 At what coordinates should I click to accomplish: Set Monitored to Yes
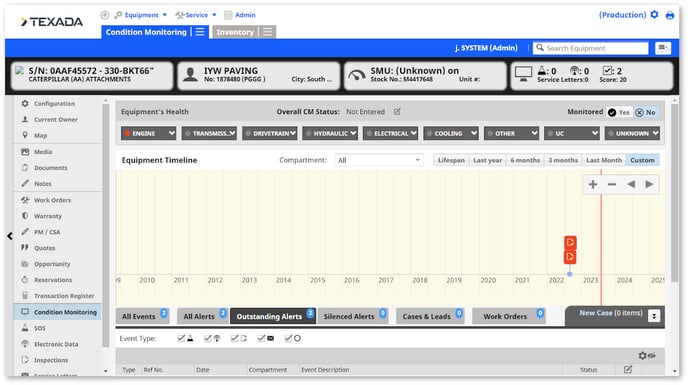coord(619,112)
